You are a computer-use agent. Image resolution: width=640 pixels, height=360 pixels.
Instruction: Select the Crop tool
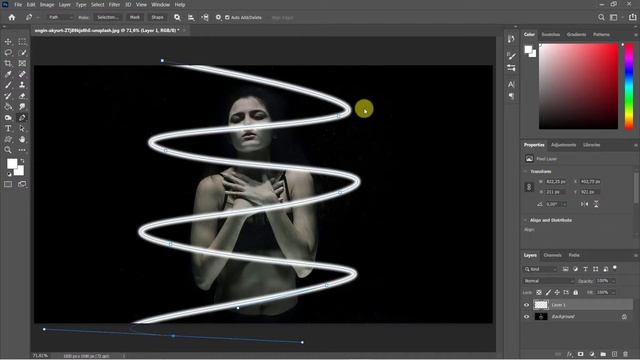point(8,63)
